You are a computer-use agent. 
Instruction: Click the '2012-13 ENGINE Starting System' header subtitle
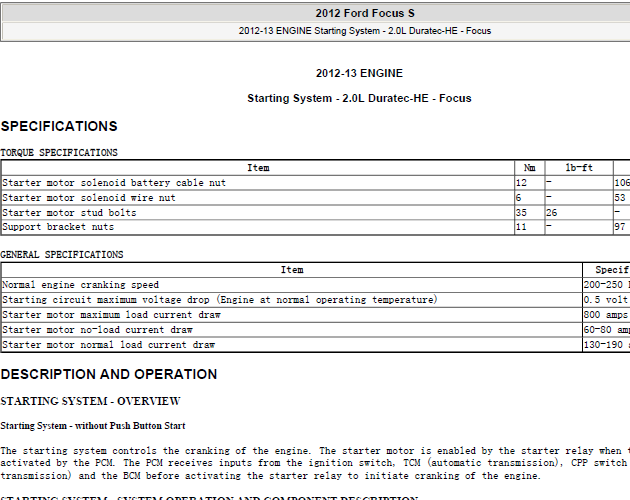(365, 31)
